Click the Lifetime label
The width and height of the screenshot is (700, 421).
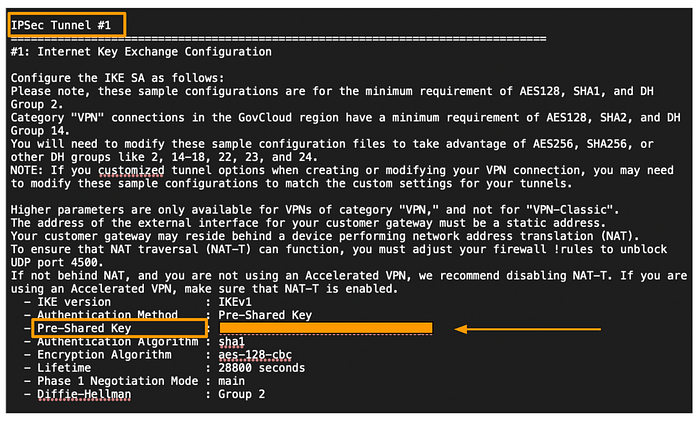(x=64, y=368)
